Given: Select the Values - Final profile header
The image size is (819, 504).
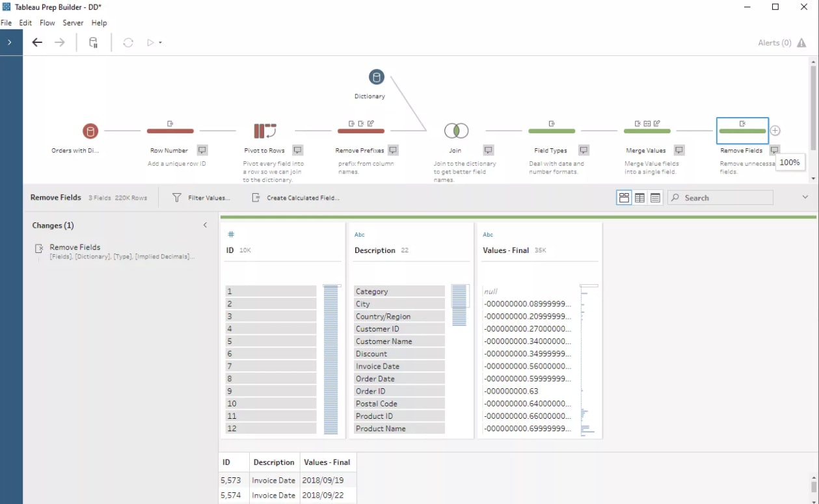Looking at the screenshot, I should coord(506,250).
